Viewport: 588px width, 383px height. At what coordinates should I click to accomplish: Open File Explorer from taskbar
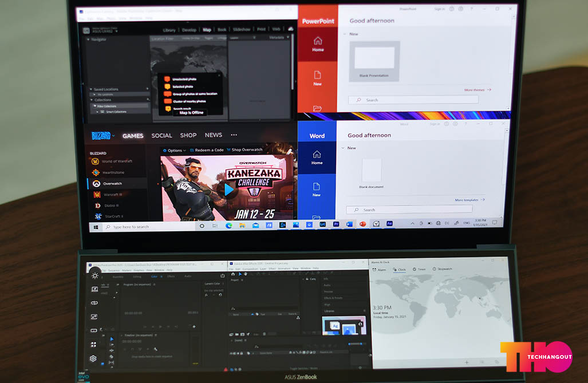[242, 226]
